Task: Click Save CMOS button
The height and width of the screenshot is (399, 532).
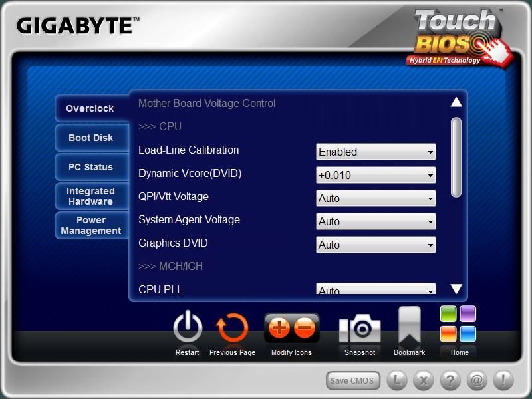Action: [x=353, y=380]
